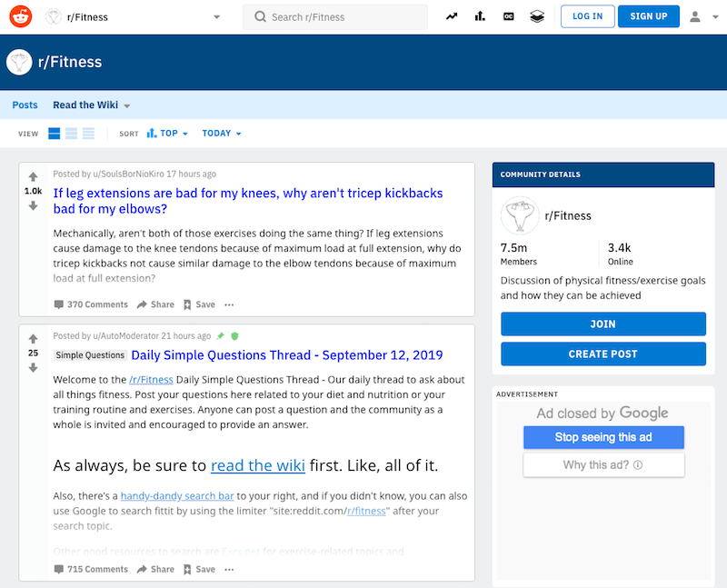The image size is (727, 588).
Task: Click the Simple Questions flair tag
Action: 90,355
